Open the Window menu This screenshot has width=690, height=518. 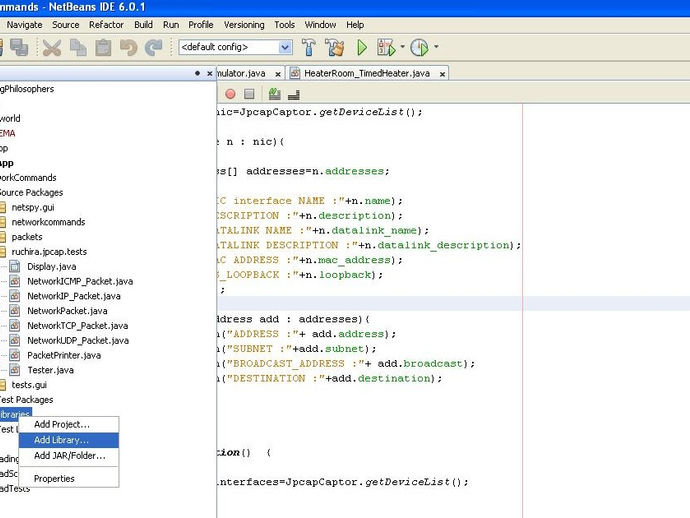pos(320,25)
